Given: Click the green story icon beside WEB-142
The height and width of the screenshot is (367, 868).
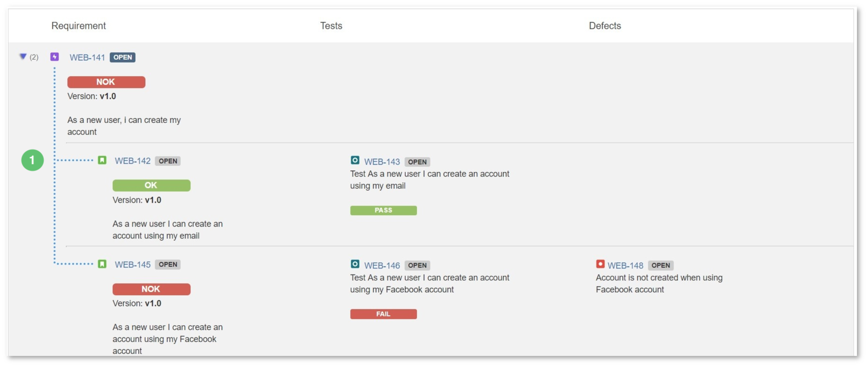Looking at the screenshot, I should [102, 160].
